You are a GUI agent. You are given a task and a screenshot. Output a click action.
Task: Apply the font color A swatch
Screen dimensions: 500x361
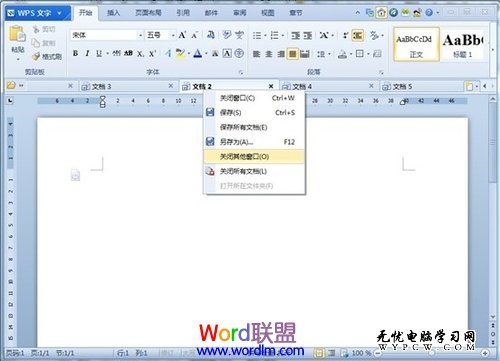[x=198, y=53]
